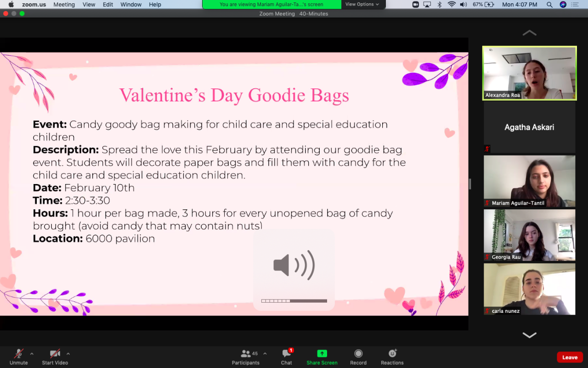Click the Zoom camera menu bar icon
This screenshot has width=588, height=368.
pos(415,5)
